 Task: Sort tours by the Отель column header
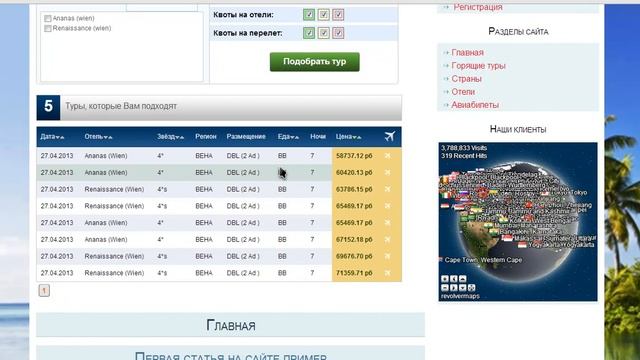click(98, 137)
